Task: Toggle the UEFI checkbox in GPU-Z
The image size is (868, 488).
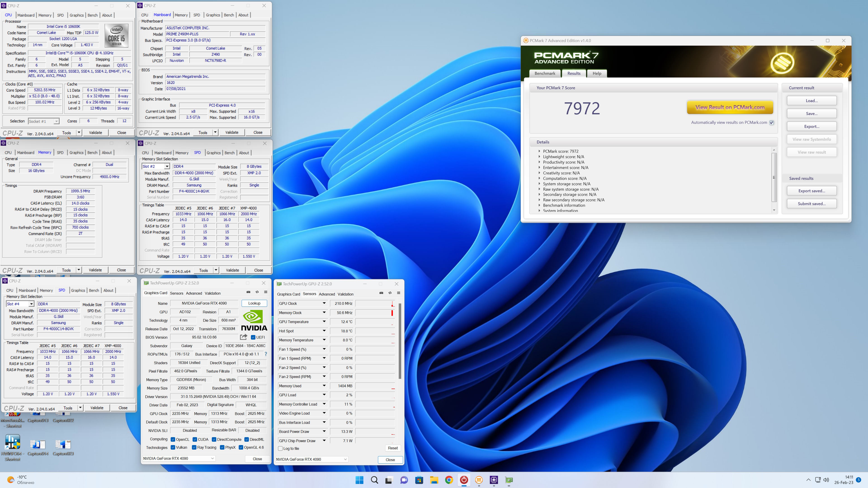Action: click(253, 337)
